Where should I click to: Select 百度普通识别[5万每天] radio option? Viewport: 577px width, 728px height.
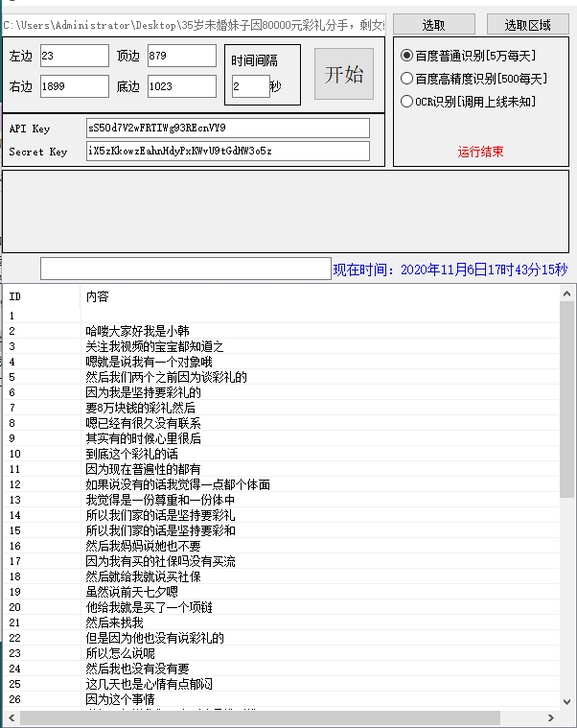coord(468,56)
